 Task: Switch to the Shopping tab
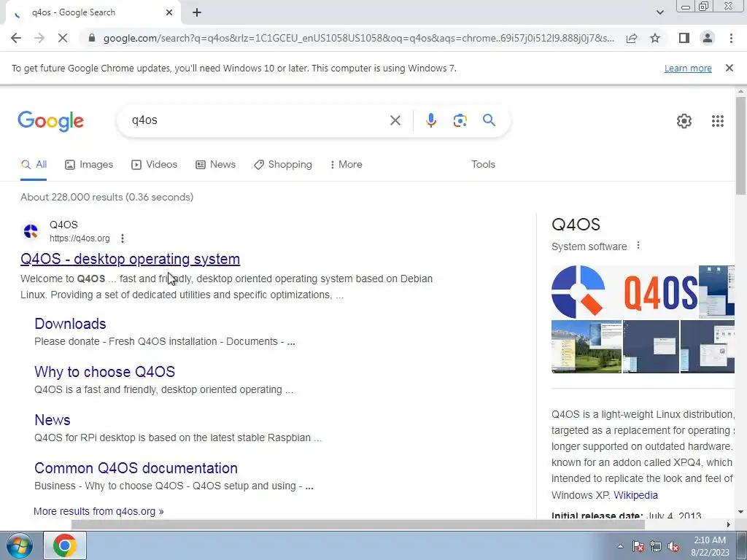pyautogui.click(x=283, y=164)
